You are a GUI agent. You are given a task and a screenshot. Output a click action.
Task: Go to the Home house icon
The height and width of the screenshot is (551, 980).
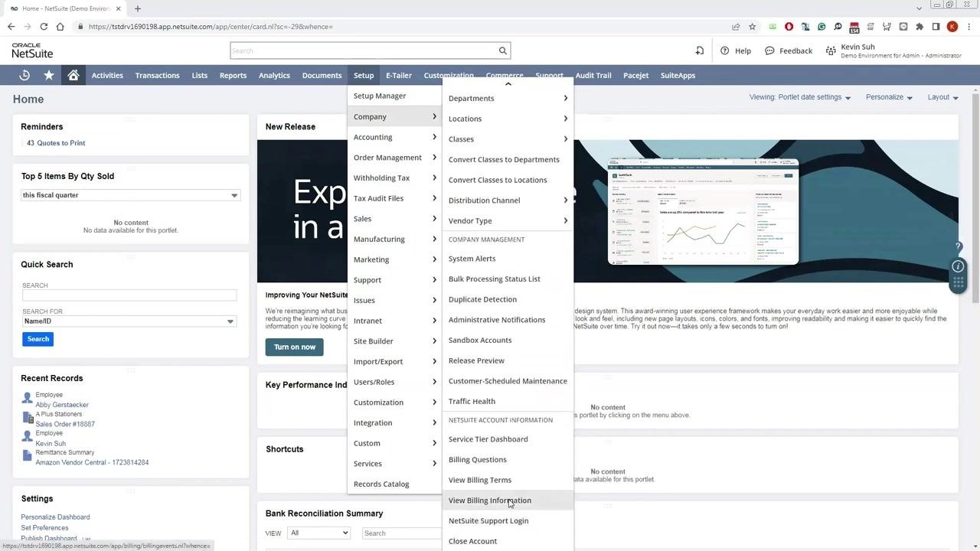tap(73, 75)
